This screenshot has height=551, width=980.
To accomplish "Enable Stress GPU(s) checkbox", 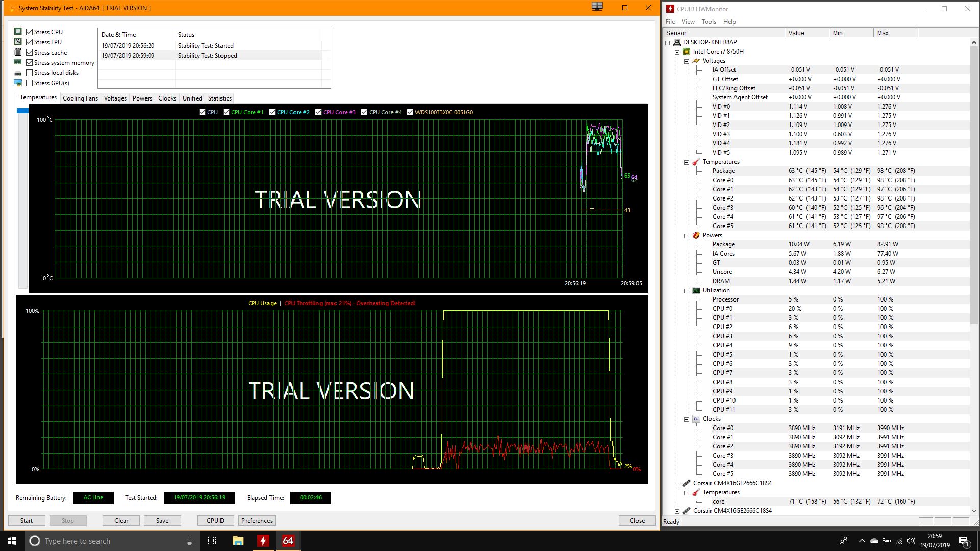I will click(x=30, y=83).
